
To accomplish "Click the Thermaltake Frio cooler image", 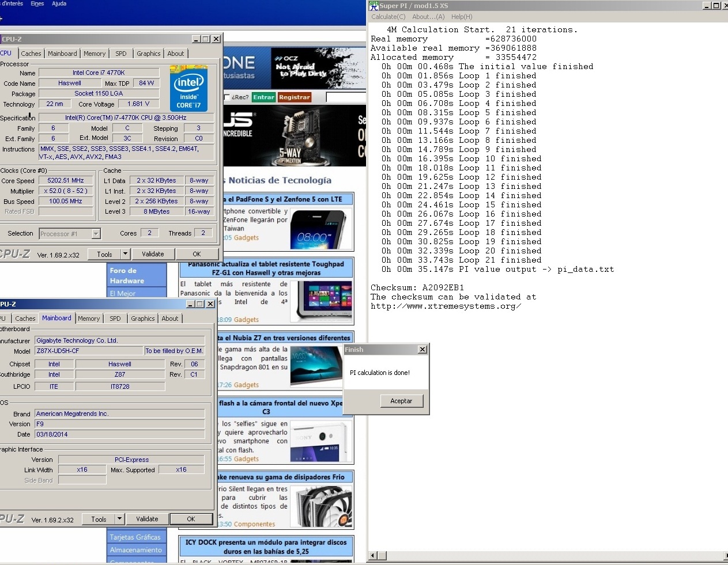I will click(321, 506).
